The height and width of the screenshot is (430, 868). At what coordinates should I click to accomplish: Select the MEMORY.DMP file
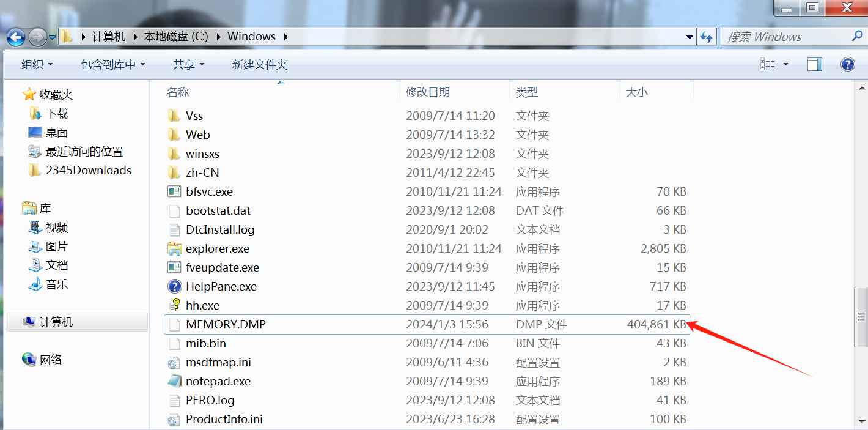click(x=226, y=325)
